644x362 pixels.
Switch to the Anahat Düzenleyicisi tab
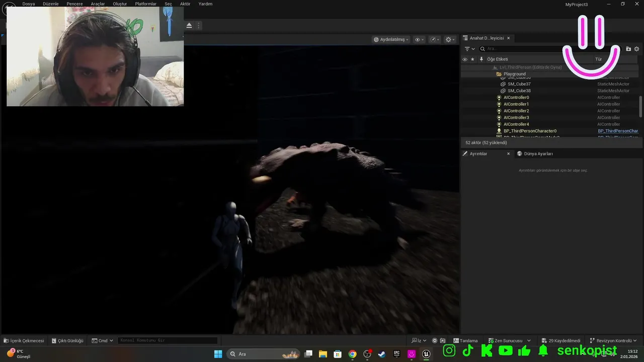point(486,38)
